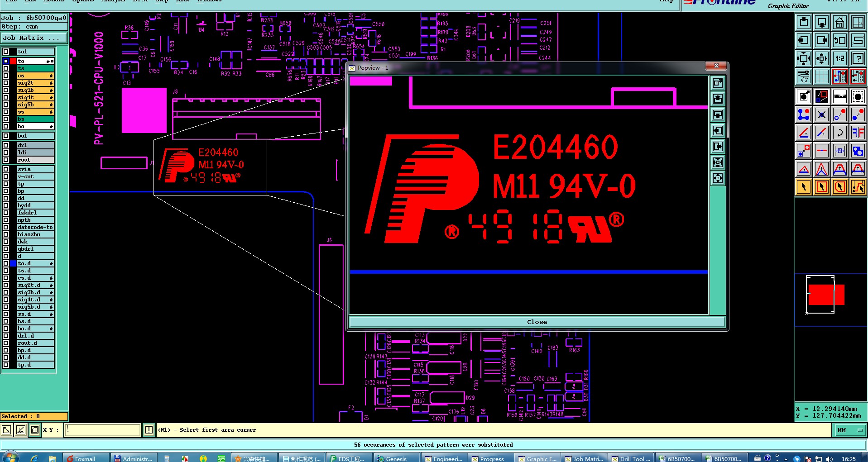Image resolution: width=868 pixels, height=462 pixels.
Task: Switch to the Drill Tool taskbar button
Action: (630, 458)
